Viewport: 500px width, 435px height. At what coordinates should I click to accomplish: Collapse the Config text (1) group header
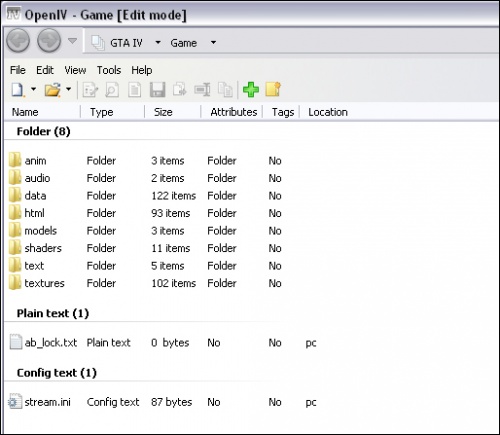57,373
